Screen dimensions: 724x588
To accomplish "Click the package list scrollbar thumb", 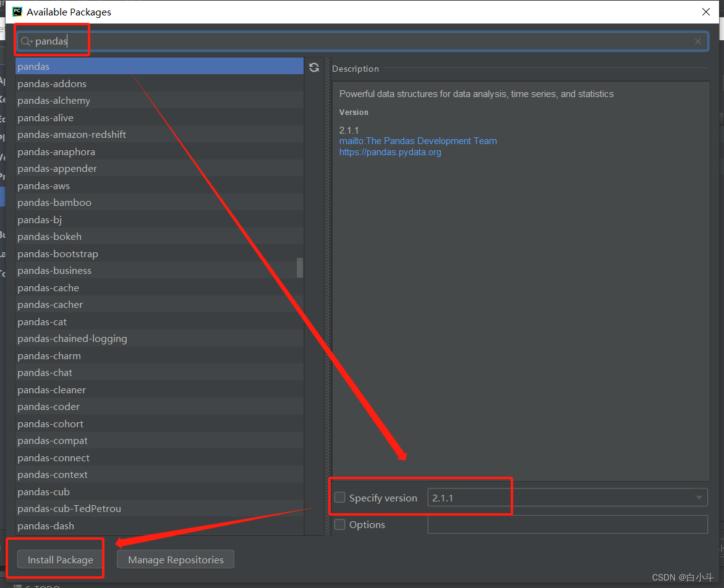I will (x=300, y=268).
